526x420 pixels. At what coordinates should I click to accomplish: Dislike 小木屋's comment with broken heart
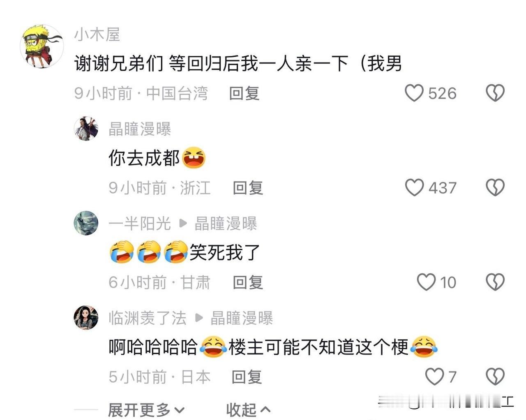[x=495, y=93]
